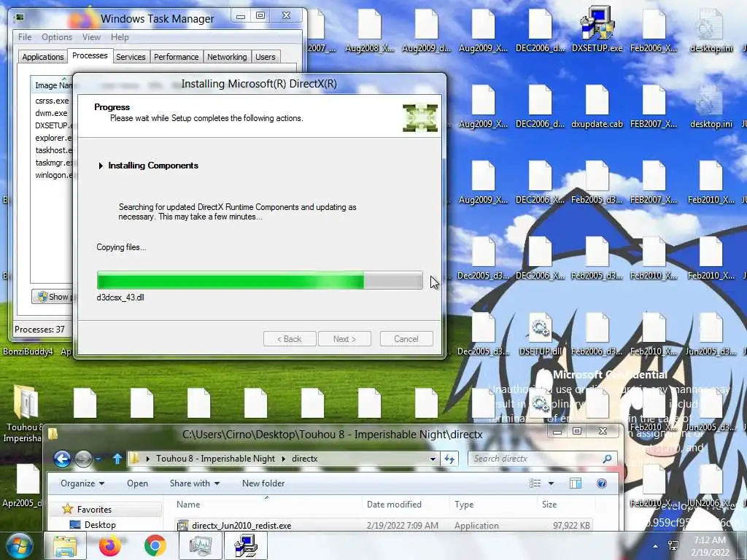
Task: Open the Share with dropdown
Action: 194,483
